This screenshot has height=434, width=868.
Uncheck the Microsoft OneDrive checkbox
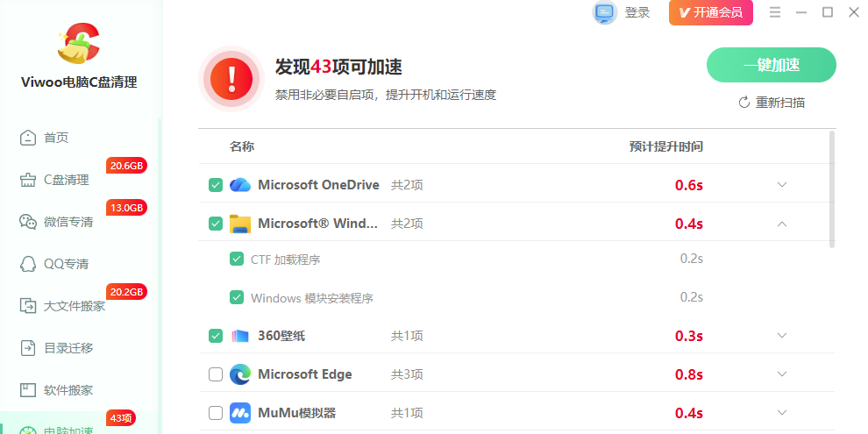(x=216, y=185)
